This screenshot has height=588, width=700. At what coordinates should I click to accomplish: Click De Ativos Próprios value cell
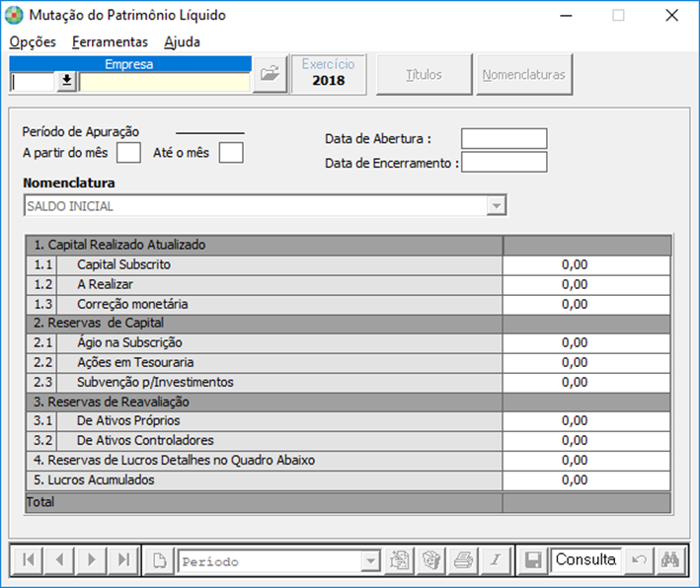[x=586, y=420]
